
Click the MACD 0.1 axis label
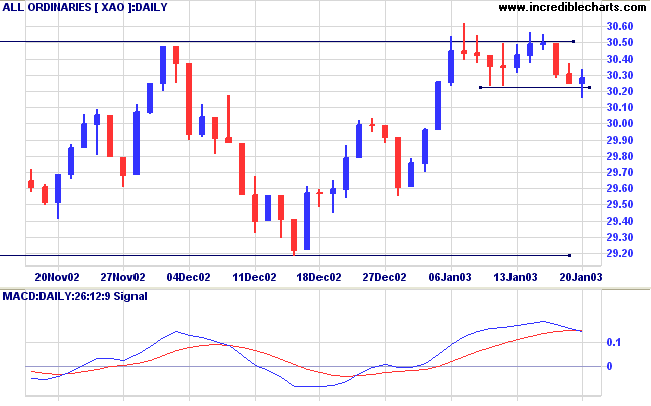pyautogui.click(x=613, y=342)
